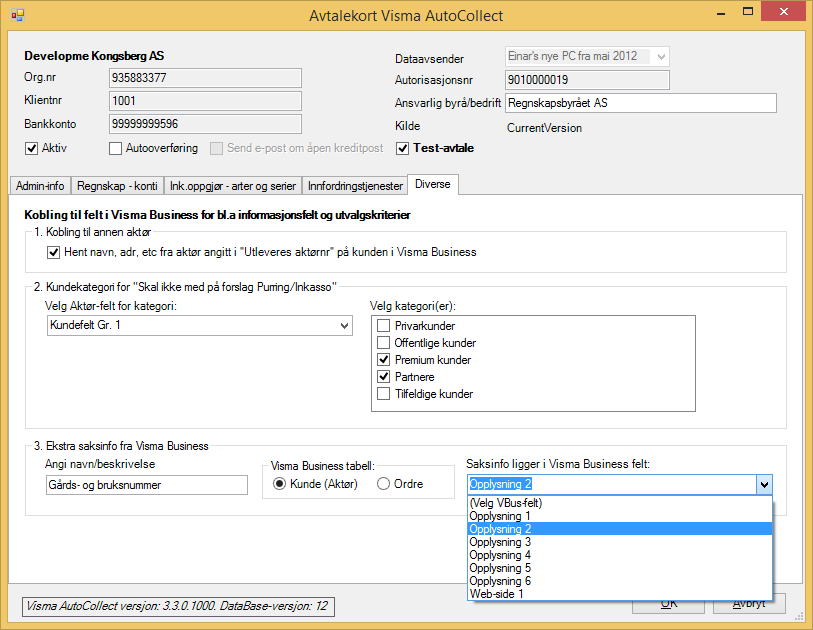This screenshot has height=630, width=813.
Task: Click the Developme Kongsberg AS heading
Action: 94,56
